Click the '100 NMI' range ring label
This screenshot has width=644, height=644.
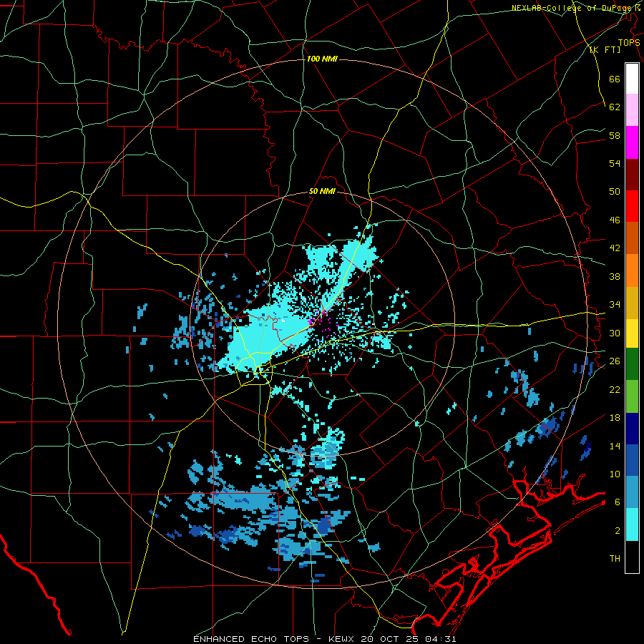tap(321, 59)
